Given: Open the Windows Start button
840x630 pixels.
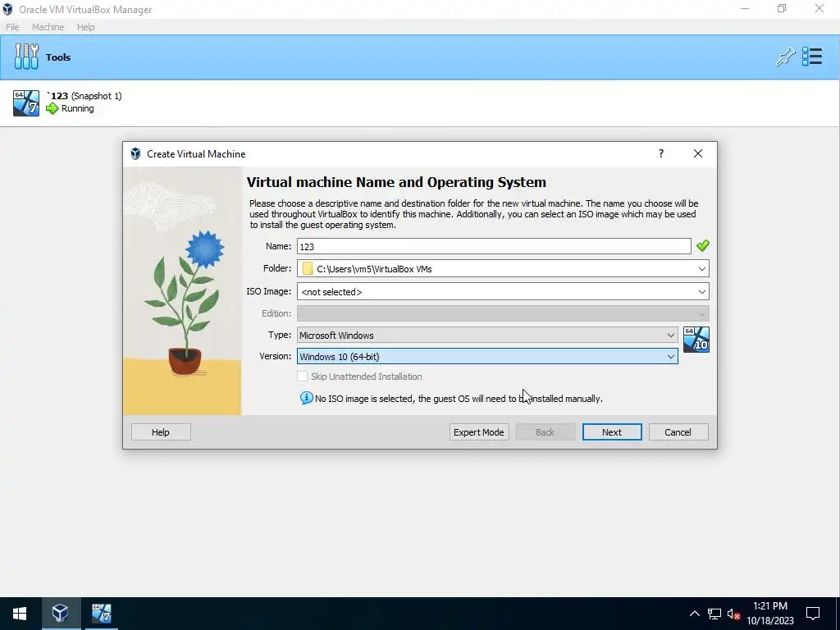Looking at the screenshot, I should pos(20,614).
